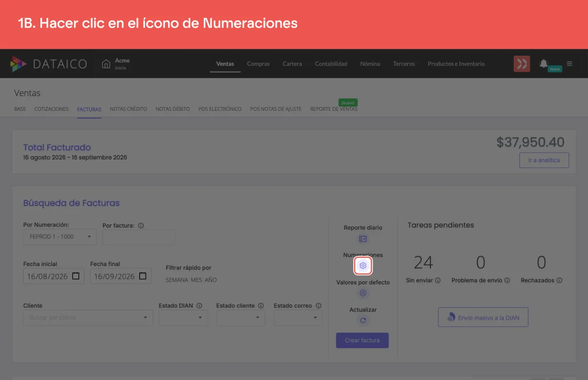
Task: Expand the Estado DIAN dropdown
Action: (x=183, y=318)
